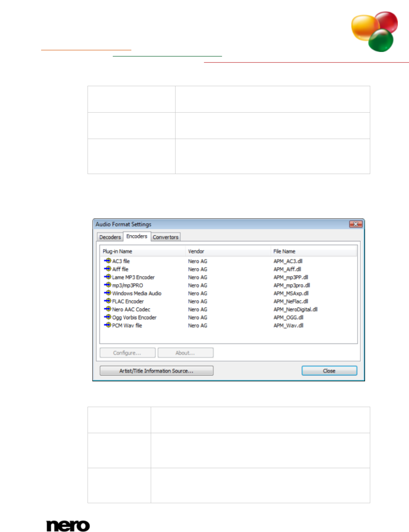Click file name APM_Wav.dll

288,325
